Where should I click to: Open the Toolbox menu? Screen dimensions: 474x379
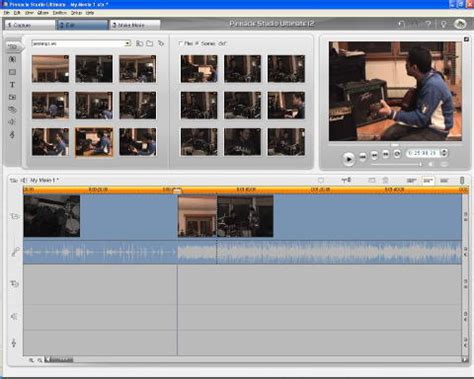[60, 13]
